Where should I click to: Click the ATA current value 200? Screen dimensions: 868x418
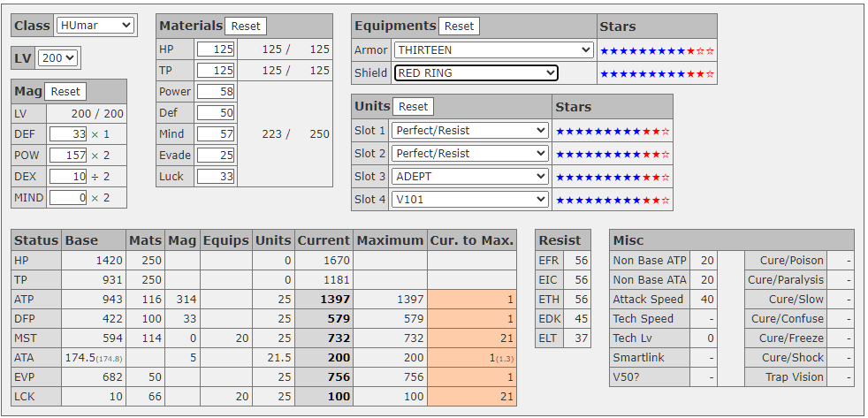click(x=339, y=358)
